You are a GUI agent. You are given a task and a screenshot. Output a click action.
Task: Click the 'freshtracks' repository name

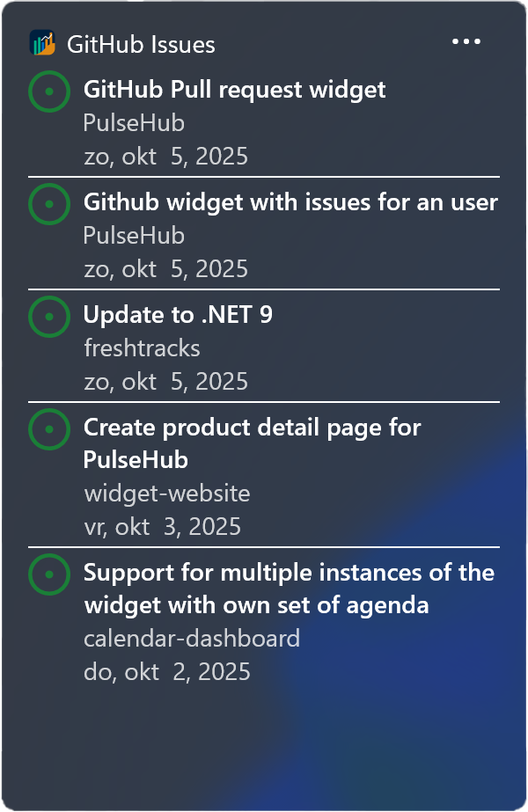click(142, 348)
